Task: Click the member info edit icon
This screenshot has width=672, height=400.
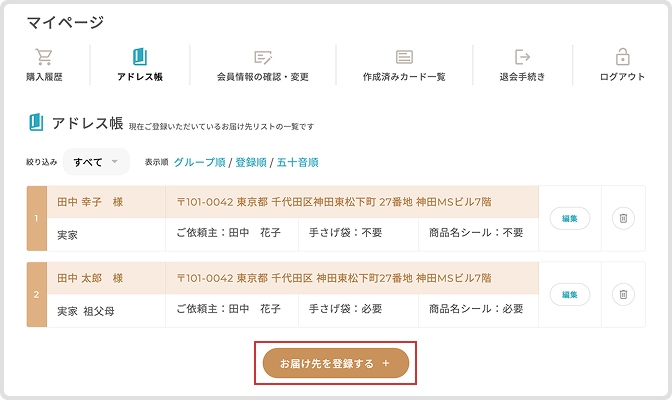Action: pyautogui.click(x=263, y=57)
